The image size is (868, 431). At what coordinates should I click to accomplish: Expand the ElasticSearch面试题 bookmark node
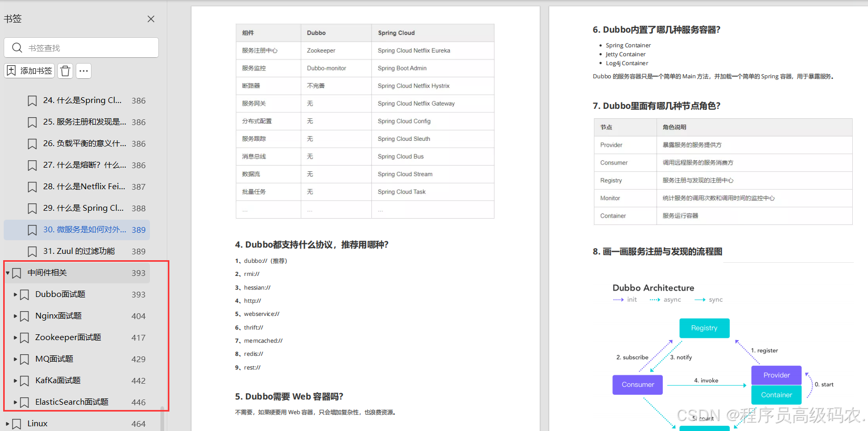coord(15,402)
